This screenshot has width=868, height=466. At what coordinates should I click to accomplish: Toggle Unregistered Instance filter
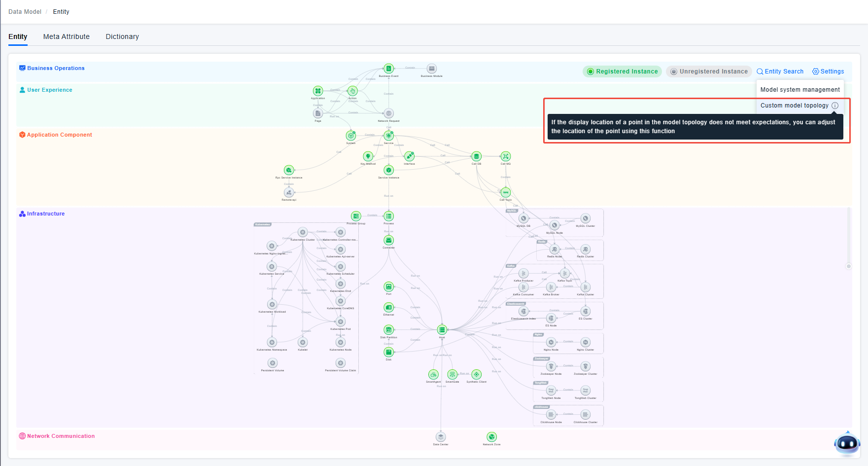click(x=709, y=72)
